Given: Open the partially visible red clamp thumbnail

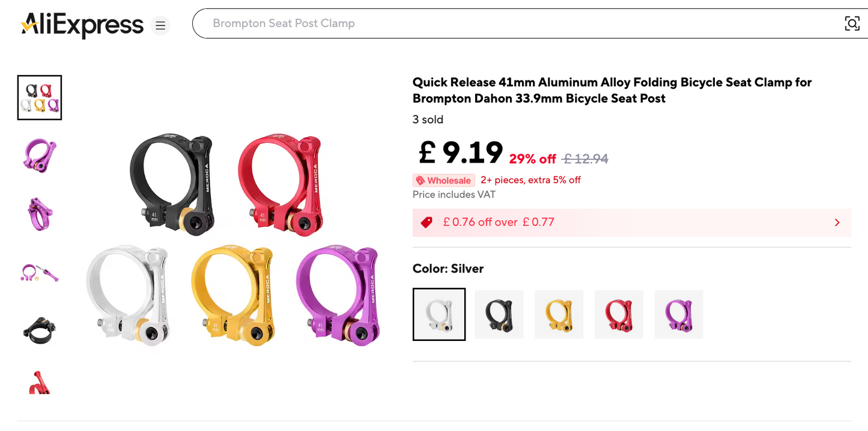Looking at the screenshot, I should 40,381.
